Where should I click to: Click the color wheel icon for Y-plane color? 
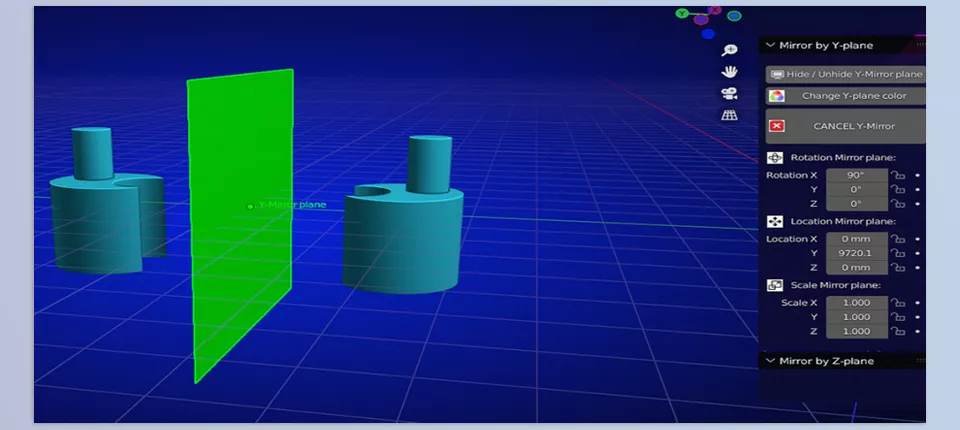tap(776, 96)
